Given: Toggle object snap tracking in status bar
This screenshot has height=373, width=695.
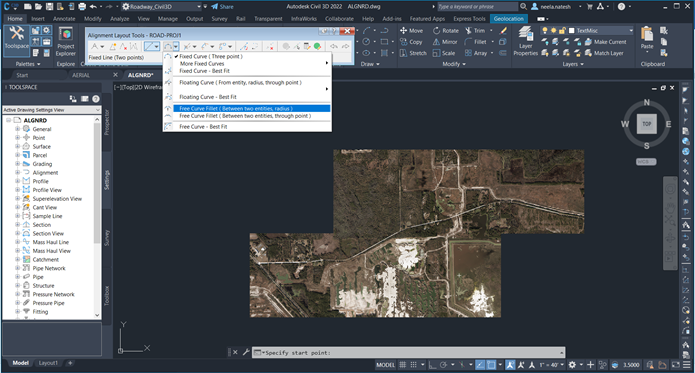Looking at the screenshot, I should pos(480,365).
